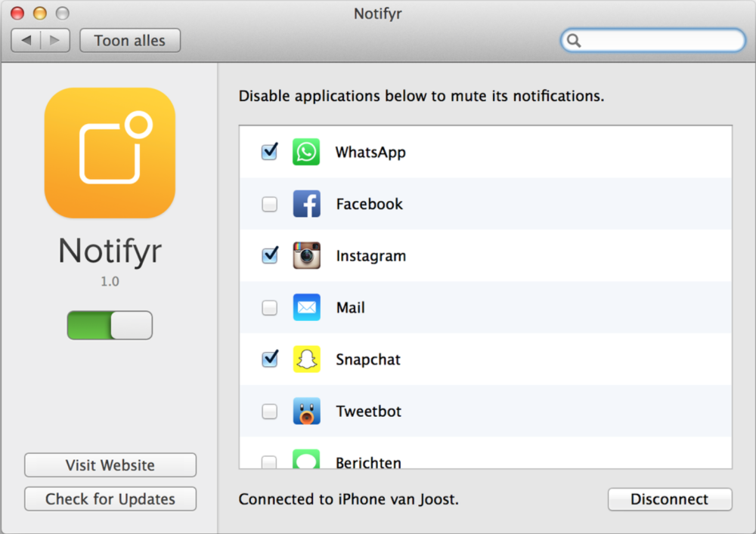
Task: Click the Toon alles toolbar button
Action: pyautogui.click(x=129, y=40)
